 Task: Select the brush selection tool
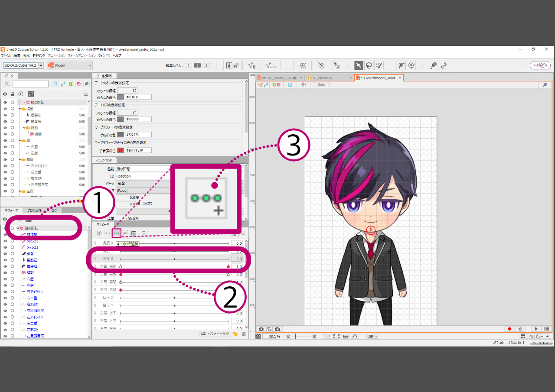coord(379,65)
